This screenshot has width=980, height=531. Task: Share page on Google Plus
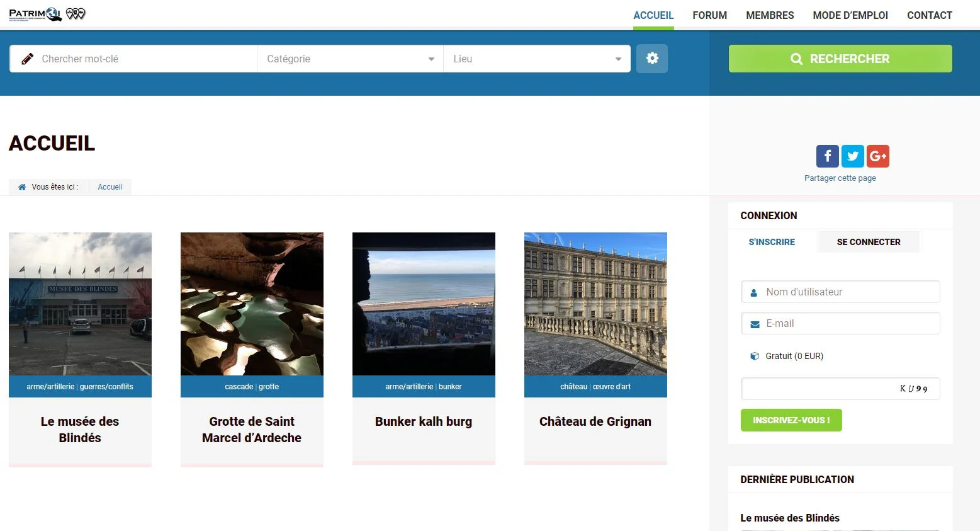point(878,156)
